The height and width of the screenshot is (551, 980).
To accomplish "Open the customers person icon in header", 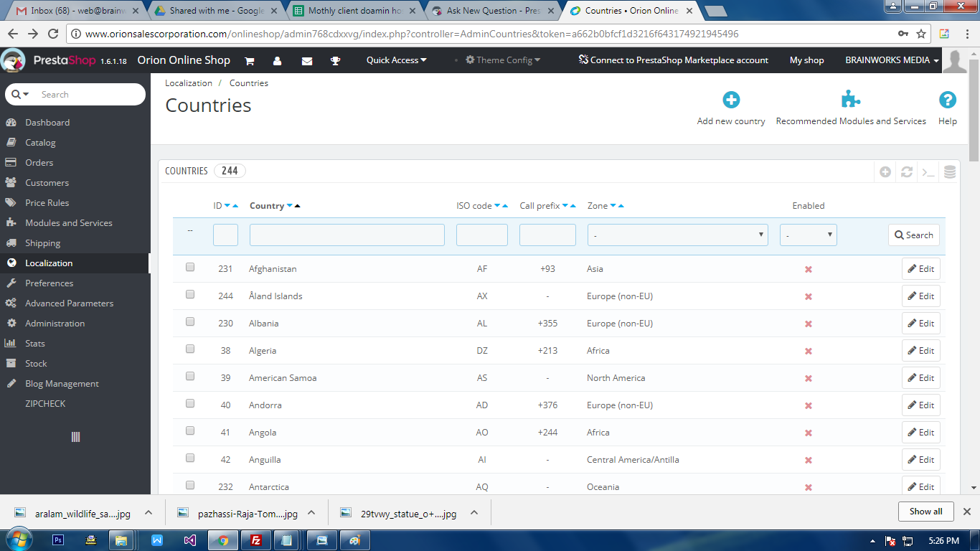I will coord(278,61).
